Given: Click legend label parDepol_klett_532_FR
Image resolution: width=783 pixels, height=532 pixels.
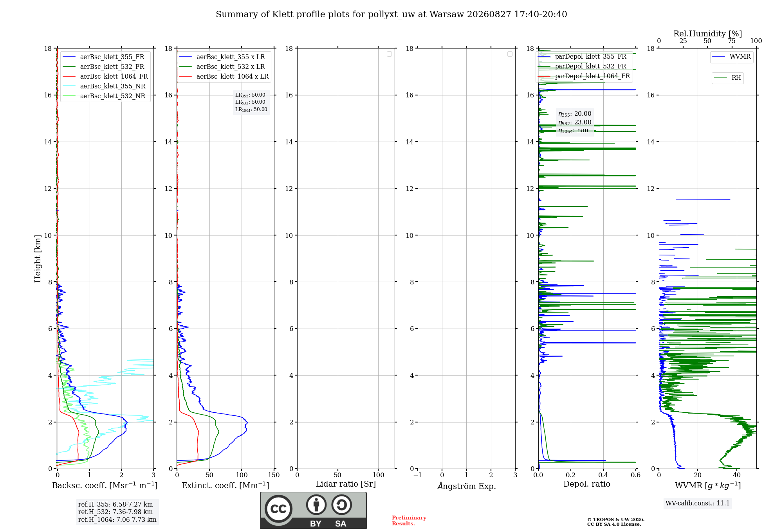Looking at the screenshot, I should click(590, 66).
